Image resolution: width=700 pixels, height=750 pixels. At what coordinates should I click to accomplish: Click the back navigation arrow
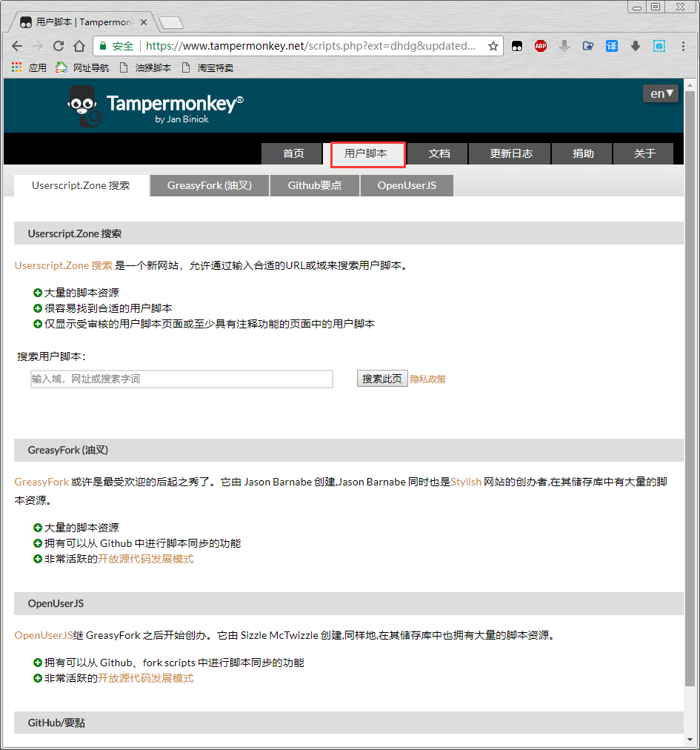click(x=17, y=46)
